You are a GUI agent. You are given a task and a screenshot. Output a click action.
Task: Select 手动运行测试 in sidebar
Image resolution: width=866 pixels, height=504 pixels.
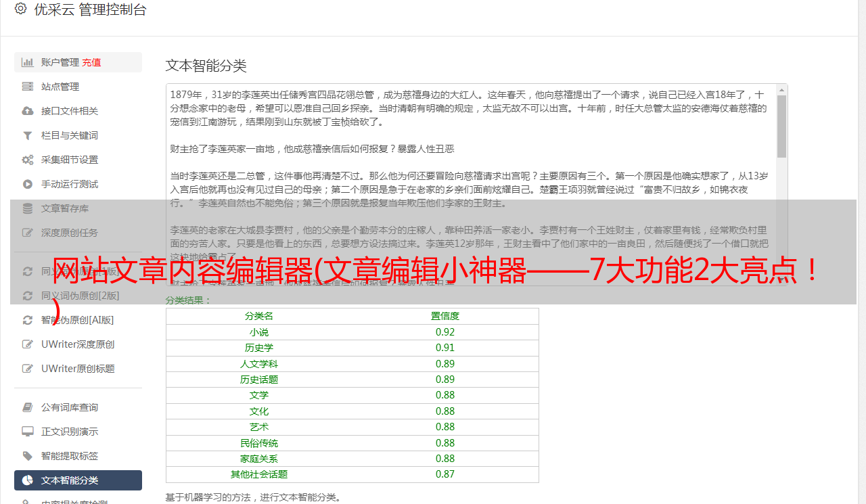pyautogui.click(x=78, y=184)
